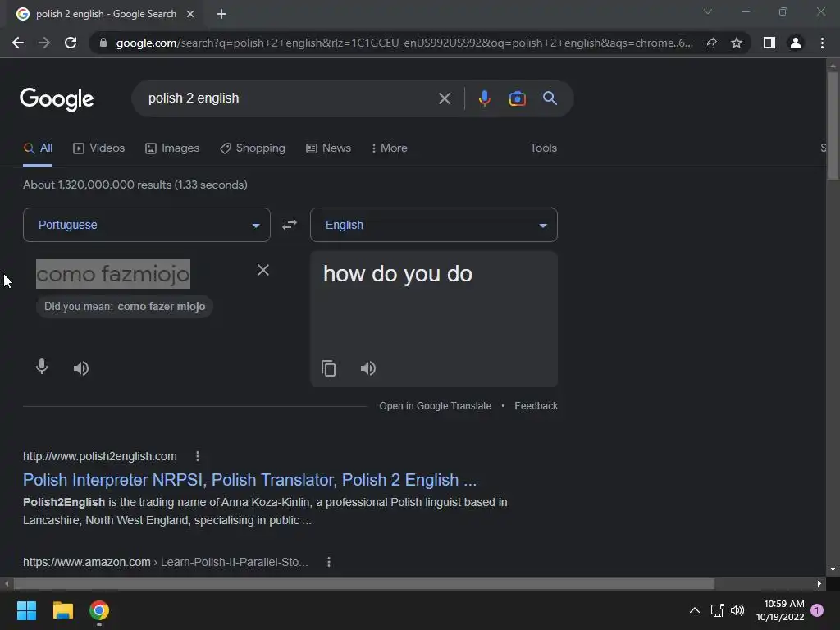Screen dimensions: 840x630
Task: Open Polish Interpreter NRPSI result link
Action: point(249,480)
